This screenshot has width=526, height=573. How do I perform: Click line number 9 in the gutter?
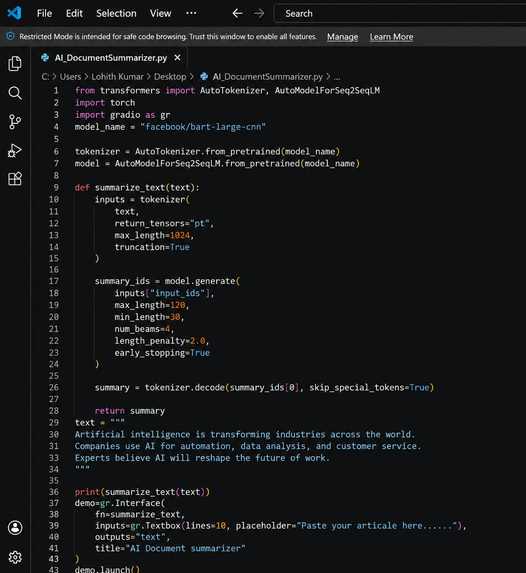(56, 187)
